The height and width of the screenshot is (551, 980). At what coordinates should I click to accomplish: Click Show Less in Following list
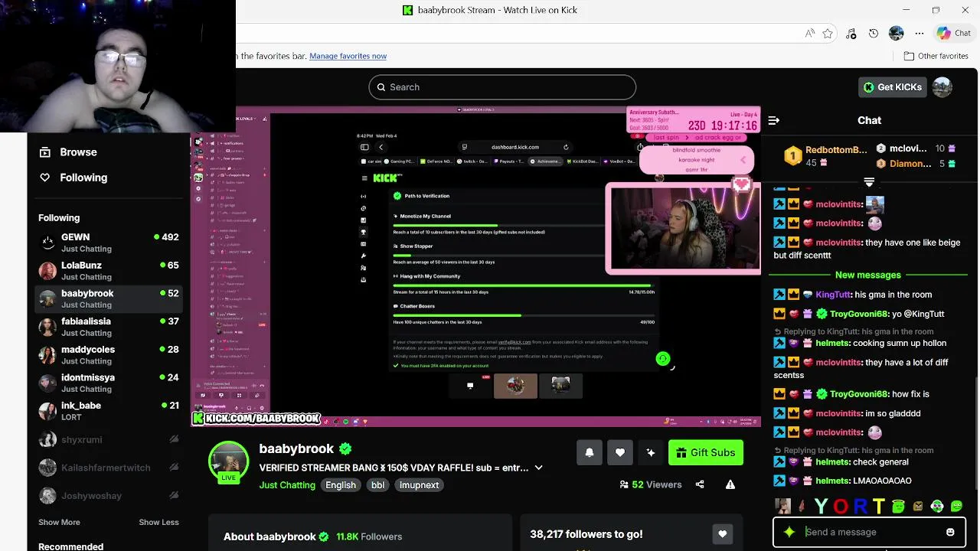coord(158,522)
